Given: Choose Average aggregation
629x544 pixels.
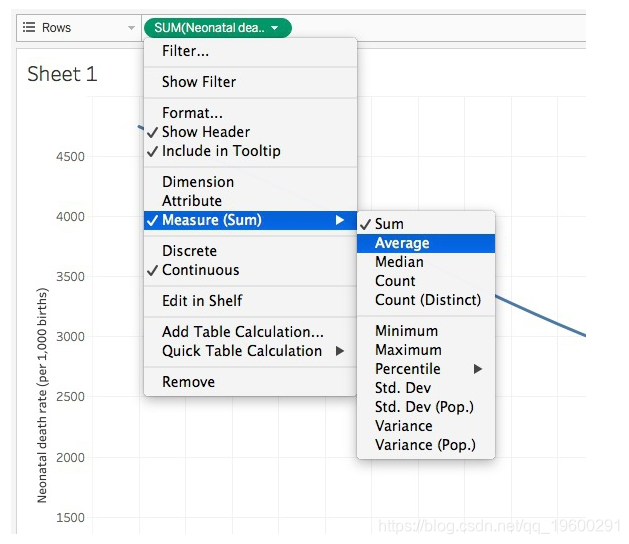Looking at the screenshot, I should (x=426, y=243).
